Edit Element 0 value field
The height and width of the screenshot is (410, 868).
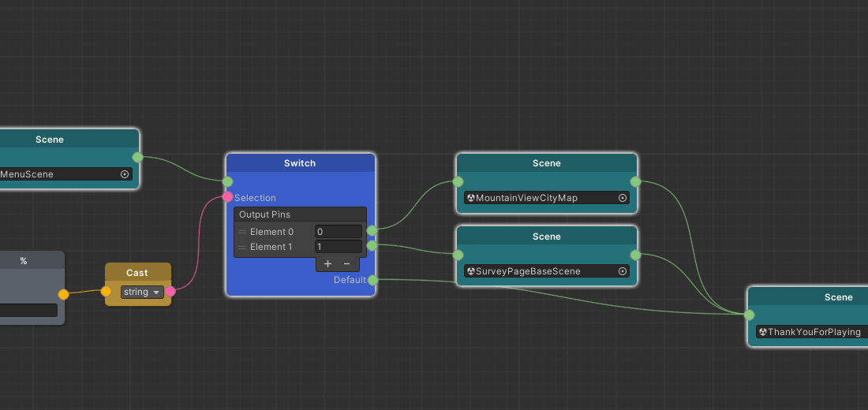click(339, 232)
